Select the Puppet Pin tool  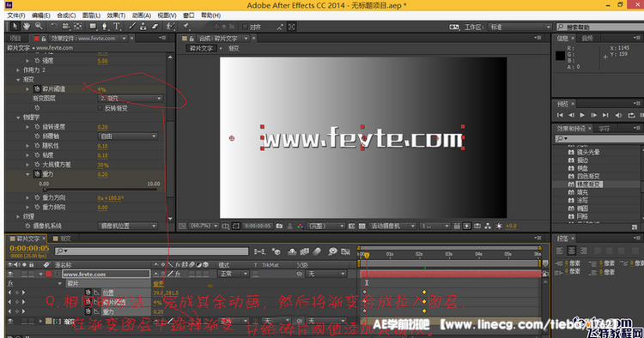186,27
